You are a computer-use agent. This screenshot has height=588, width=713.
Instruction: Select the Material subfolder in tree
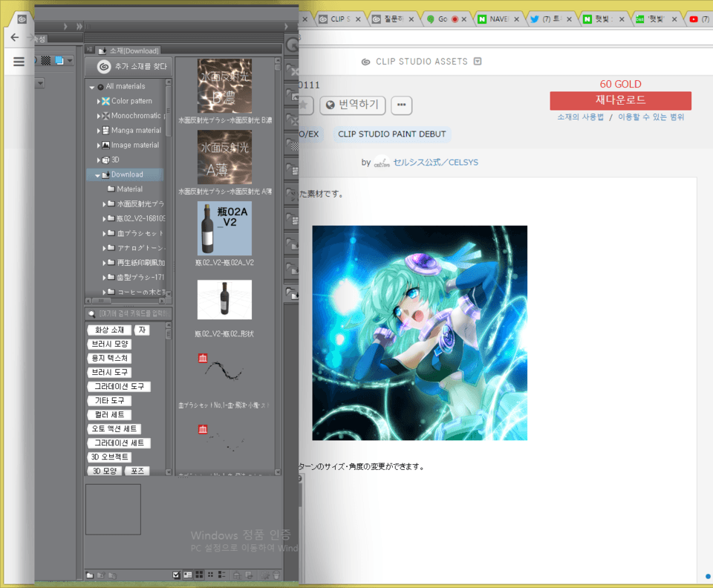point(129,189)
